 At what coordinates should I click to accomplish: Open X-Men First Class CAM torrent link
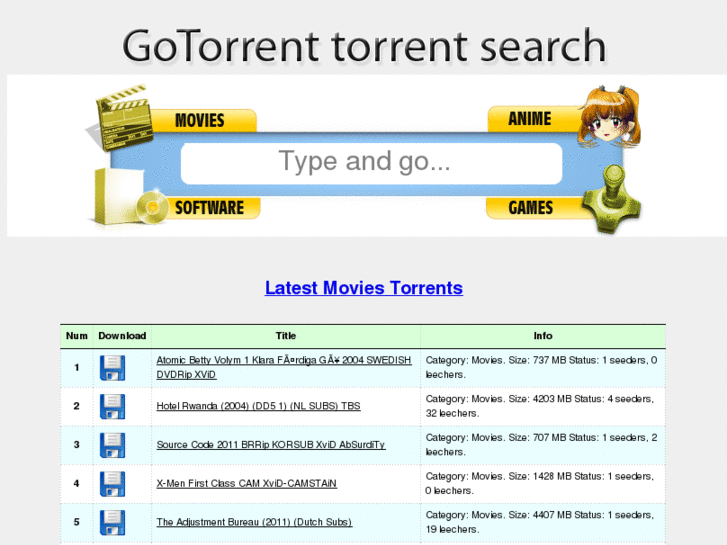point(246,483)
